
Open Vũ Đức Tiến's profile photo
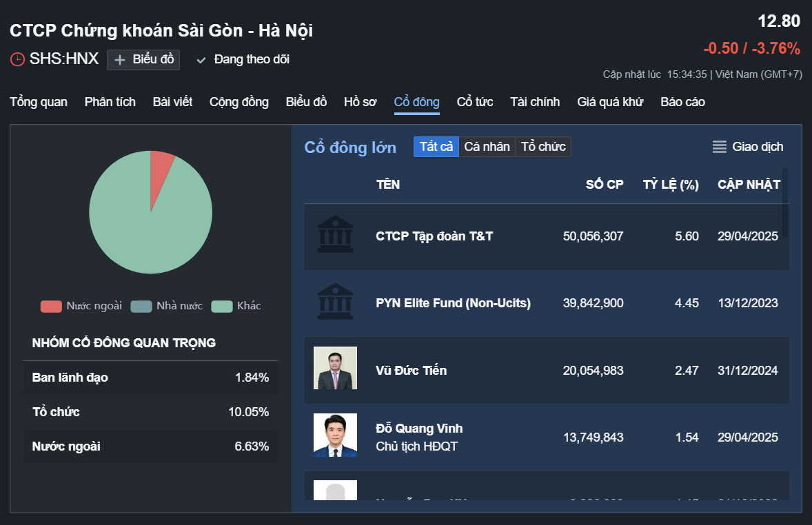coord(335,369)
